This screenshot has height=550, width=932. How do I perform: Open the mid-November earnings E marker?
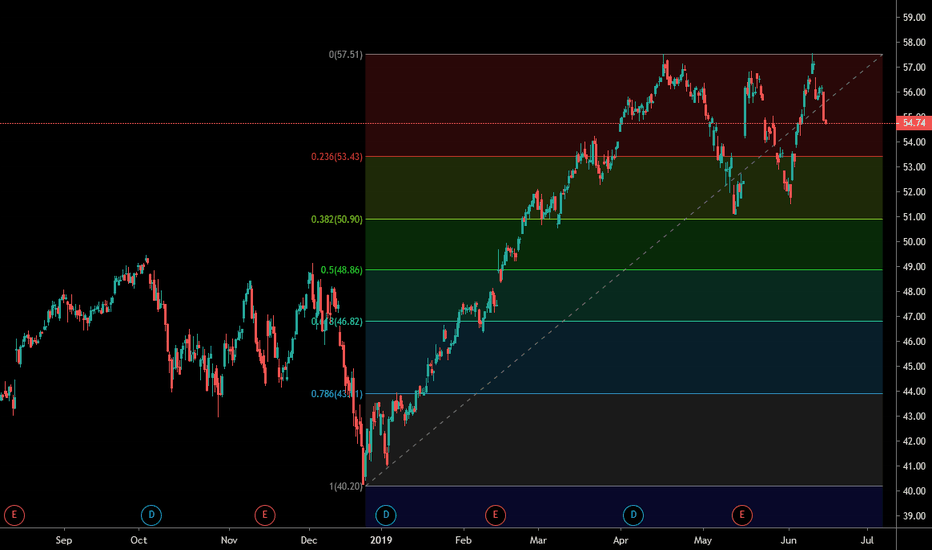click(x=265, y=515)
